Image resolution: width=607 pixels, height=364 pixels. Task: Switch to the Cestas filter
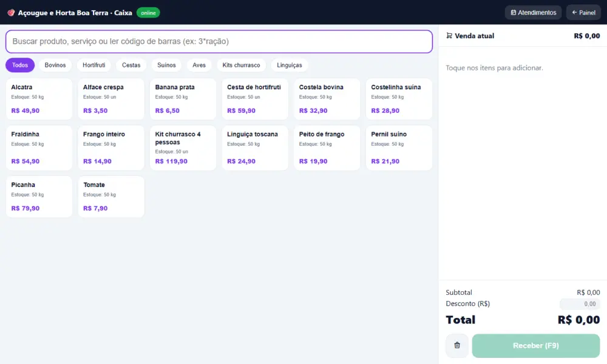point(131,65)
